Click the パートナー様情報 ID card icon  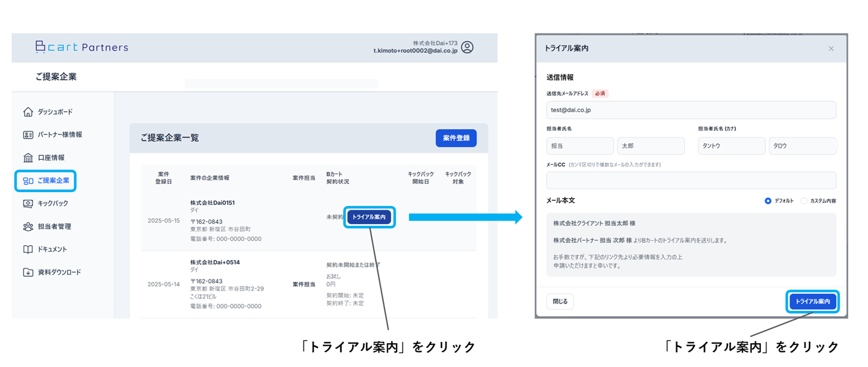[28, 135]
